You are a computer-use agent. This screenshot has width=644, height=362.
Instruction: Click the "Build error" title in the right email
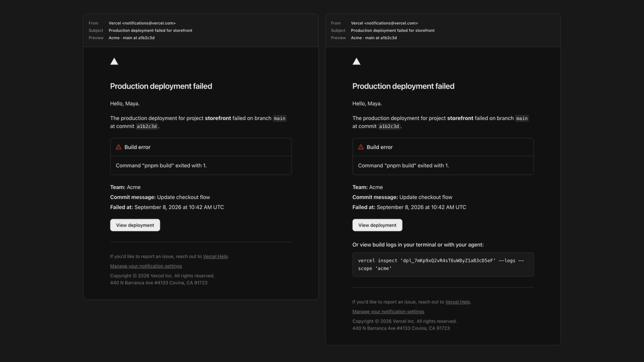pos(380,147)
